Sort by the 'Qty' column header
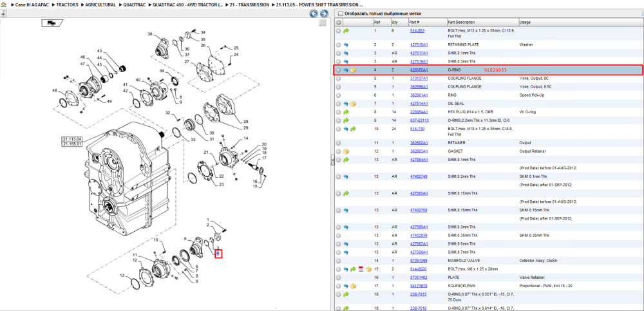This screenshot has width=644, height=311. 395,22
